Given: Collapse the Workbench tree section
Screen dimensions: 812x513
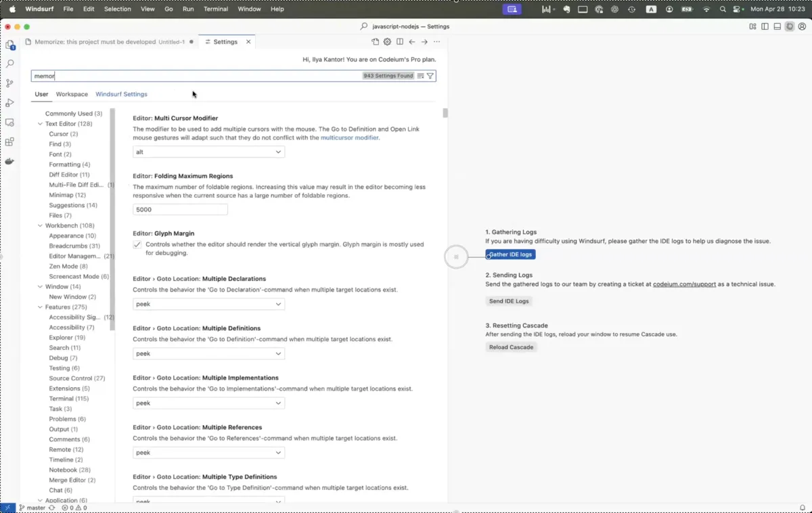Looking at the screenshot, I should 40,225.
